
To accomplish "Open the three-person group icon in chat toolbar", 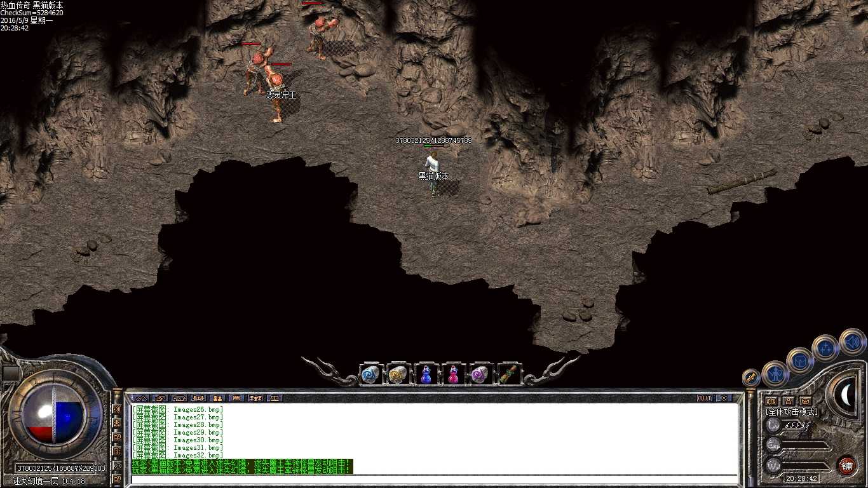I will (x=198, y=398).
